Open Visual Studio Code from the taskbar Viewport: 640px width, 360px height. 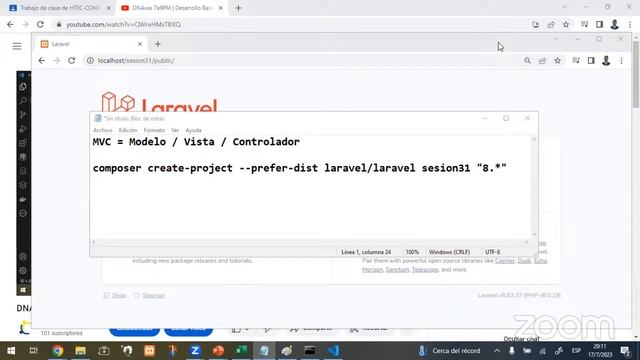[333, 351]
